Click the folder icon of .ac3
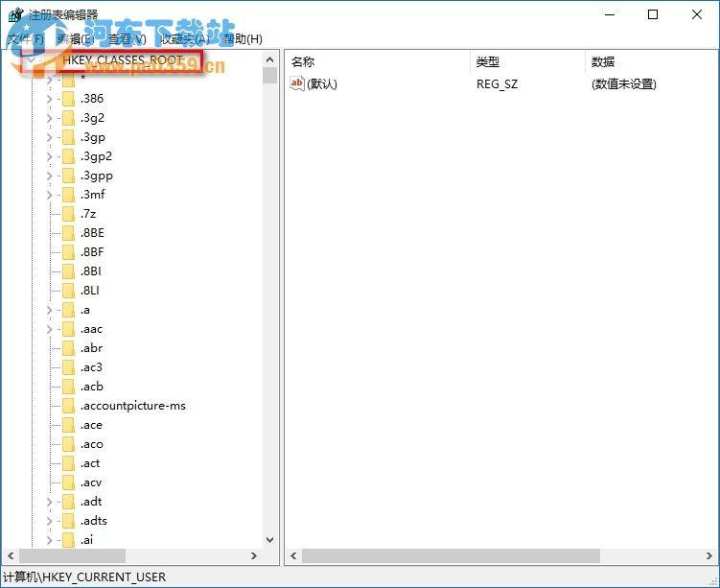Viewport: 720px width, 588px height. point(68,367)
